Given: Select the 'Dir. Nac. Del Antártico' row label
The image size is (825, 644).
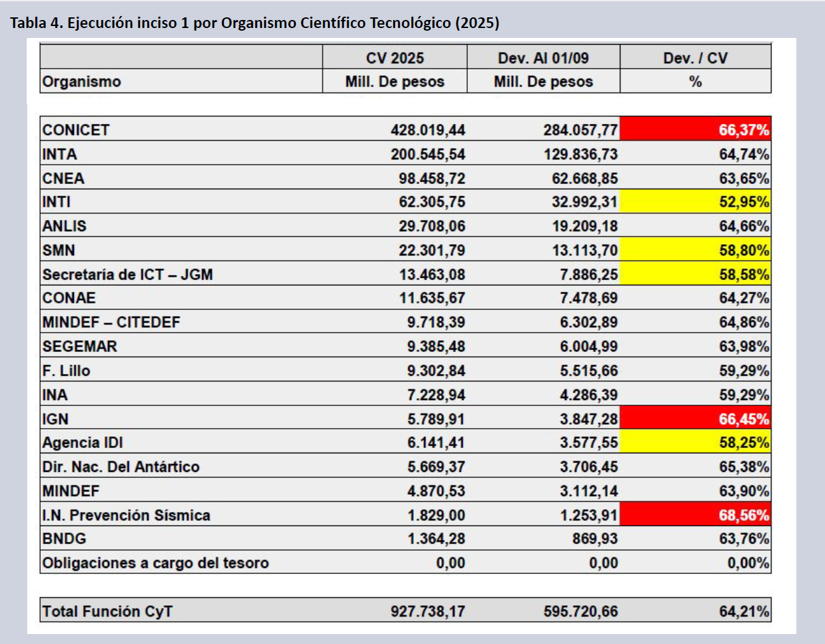Looking at the screenshot, I should click(x=121, y=467).
